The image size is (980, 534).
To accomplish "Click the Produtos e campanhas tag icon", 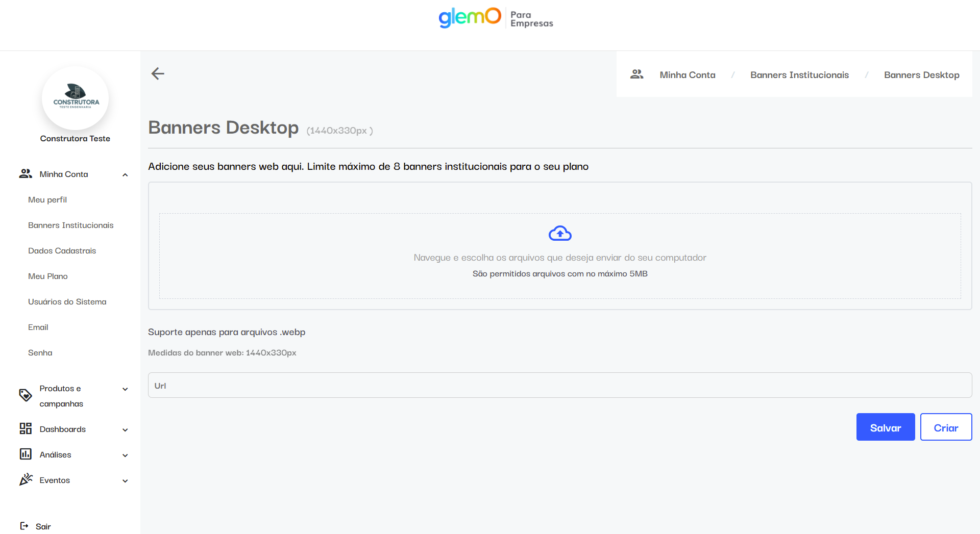I will click(26, 395).
